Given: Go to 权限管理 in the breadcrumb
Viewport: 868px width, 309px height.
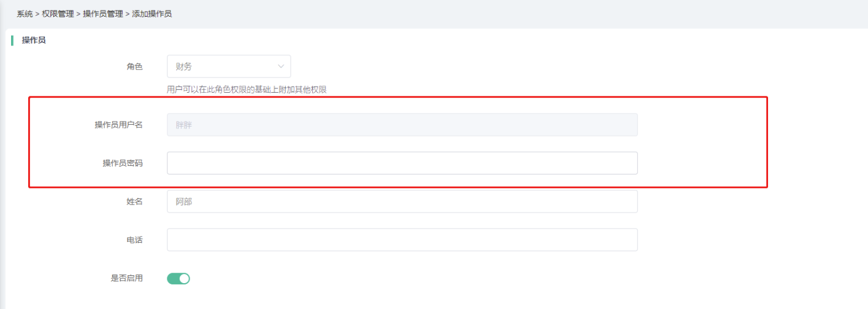Looking at the screenshot, I should [x=58, y=14].
